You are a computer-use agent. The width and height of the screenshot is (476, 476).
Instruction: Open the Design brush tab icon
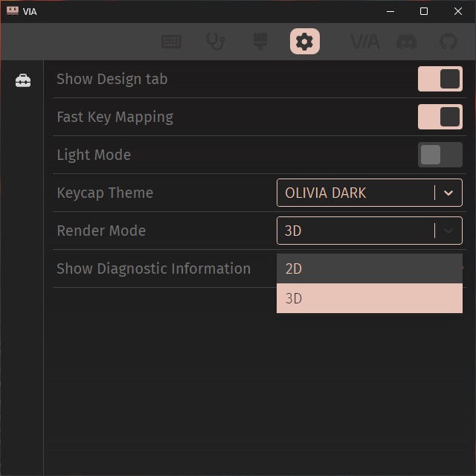[x=260, y=42]
